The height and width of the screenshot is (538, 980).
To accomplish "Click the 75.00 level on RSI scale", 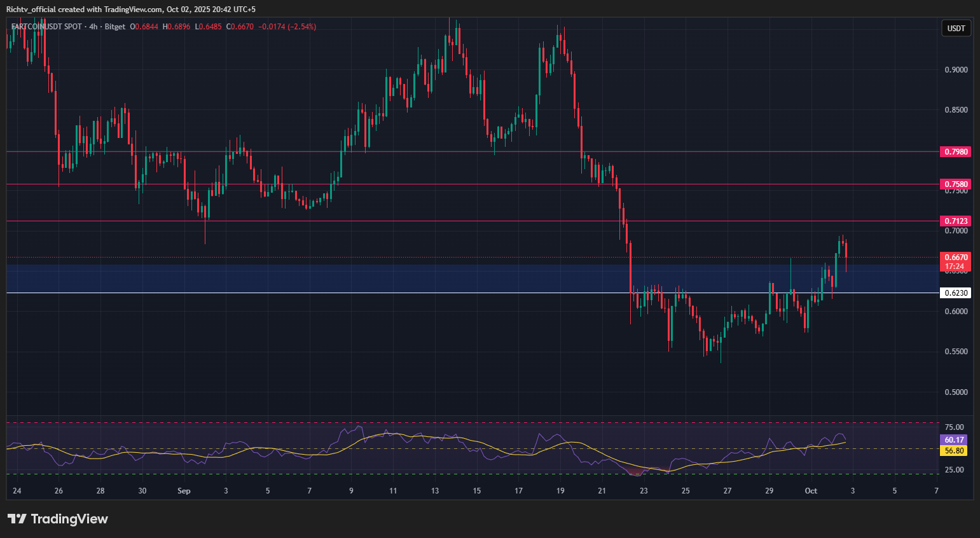I will pos(954,427).
